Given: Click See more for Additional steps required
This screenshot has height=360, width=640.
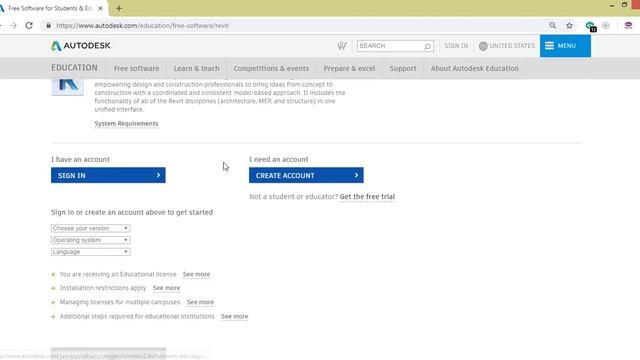Looking at the screenshot, I should (x=234, y=316).
